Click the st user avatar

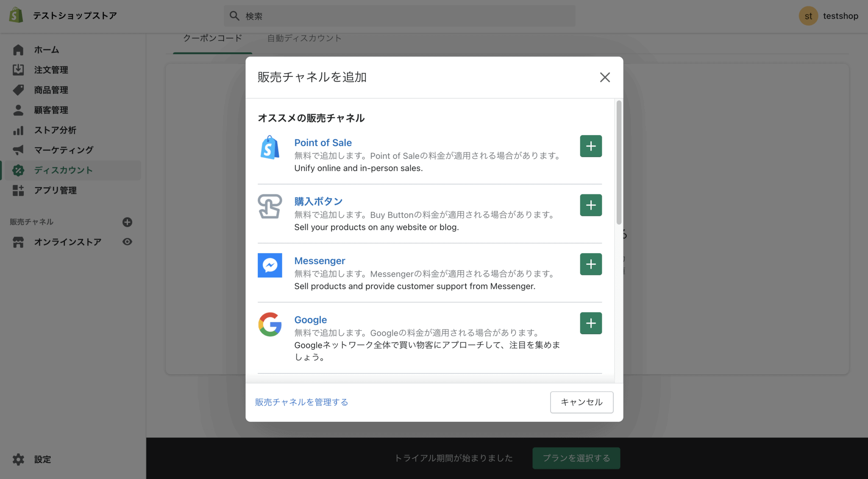(x=808, y=16)
